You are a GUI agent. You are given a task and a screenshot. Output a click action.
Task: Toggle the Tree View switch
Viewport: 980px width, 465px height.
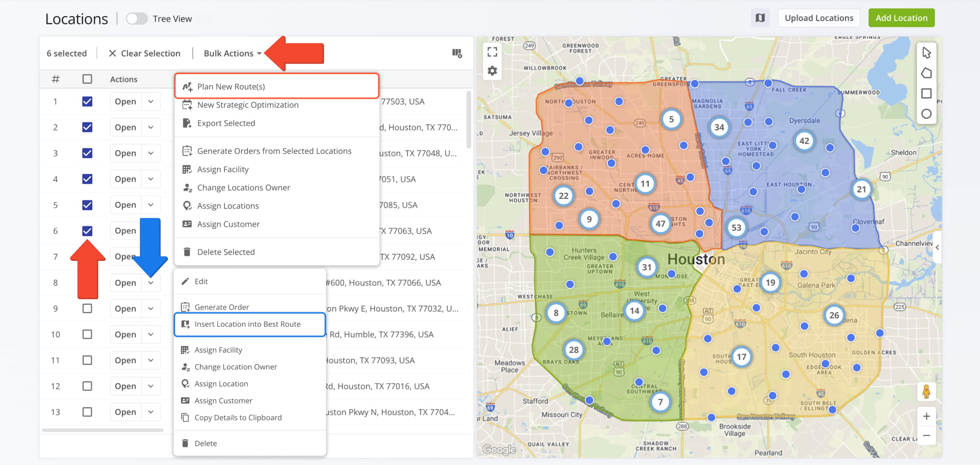(137, 19)
